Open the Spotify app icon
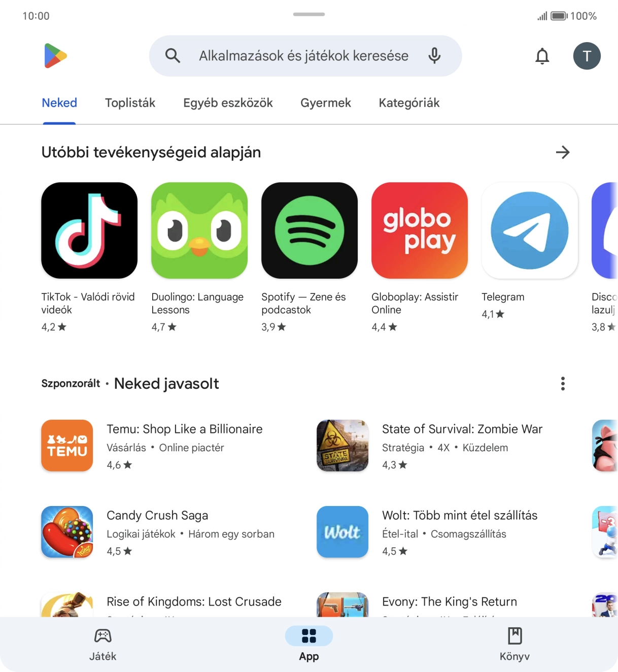618x672 pixels. coord(310,230)
